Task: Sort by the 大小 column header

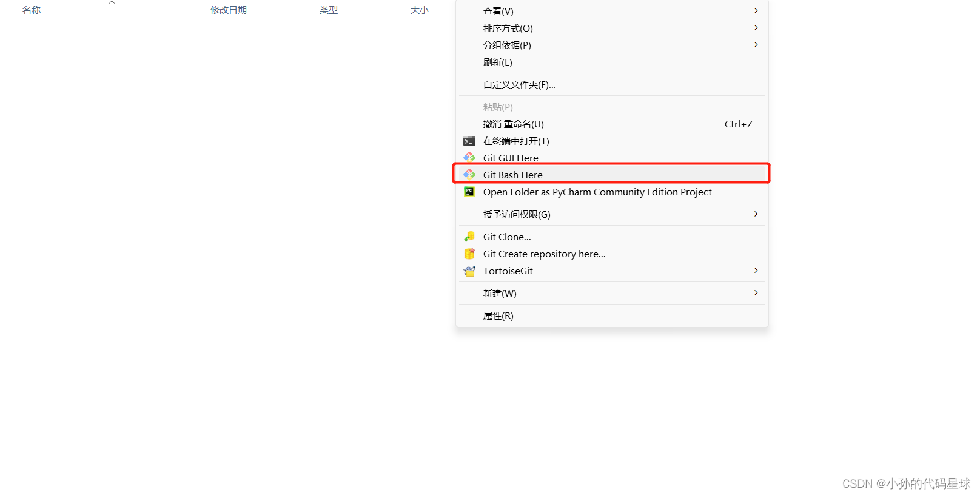Action: click(x=420, y=10)
